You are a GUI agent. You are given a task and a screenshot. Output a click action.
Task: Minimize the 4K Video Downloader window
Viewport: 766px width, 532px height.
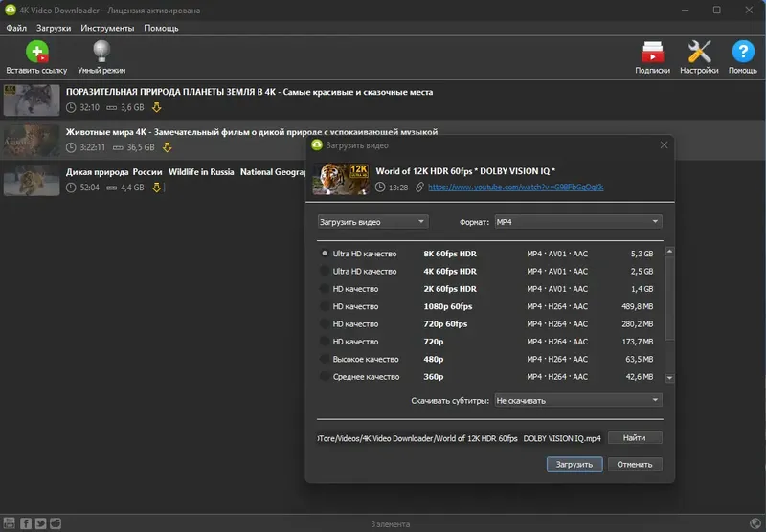pyautogui.click(x=686, y=10)
